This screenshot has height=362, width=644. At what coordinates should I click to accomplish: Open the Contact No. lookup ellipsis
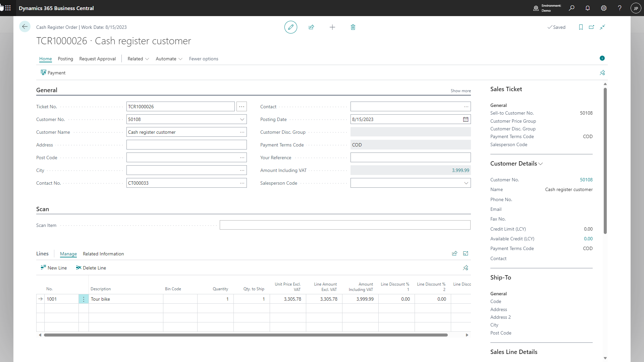click(242, 183)
